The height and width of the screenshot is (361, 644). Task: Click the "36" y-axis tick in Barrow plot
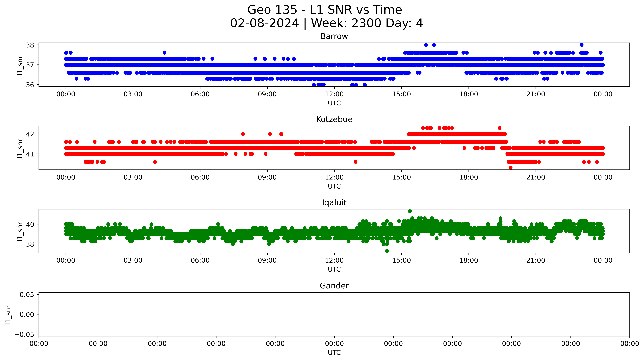(30, 85)
